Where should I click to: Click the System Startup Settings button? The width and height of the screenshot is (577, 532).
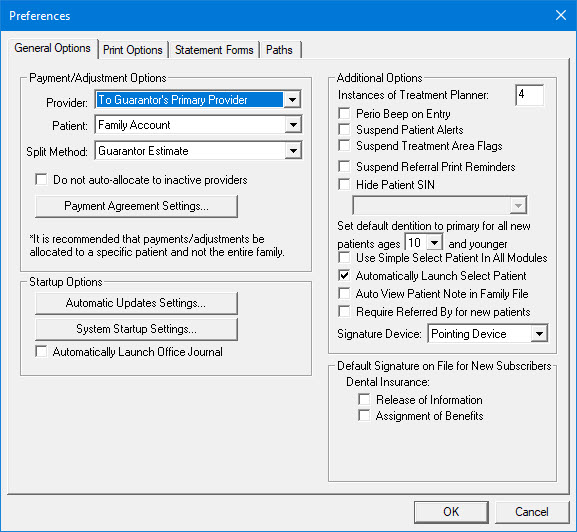point(137,329)
